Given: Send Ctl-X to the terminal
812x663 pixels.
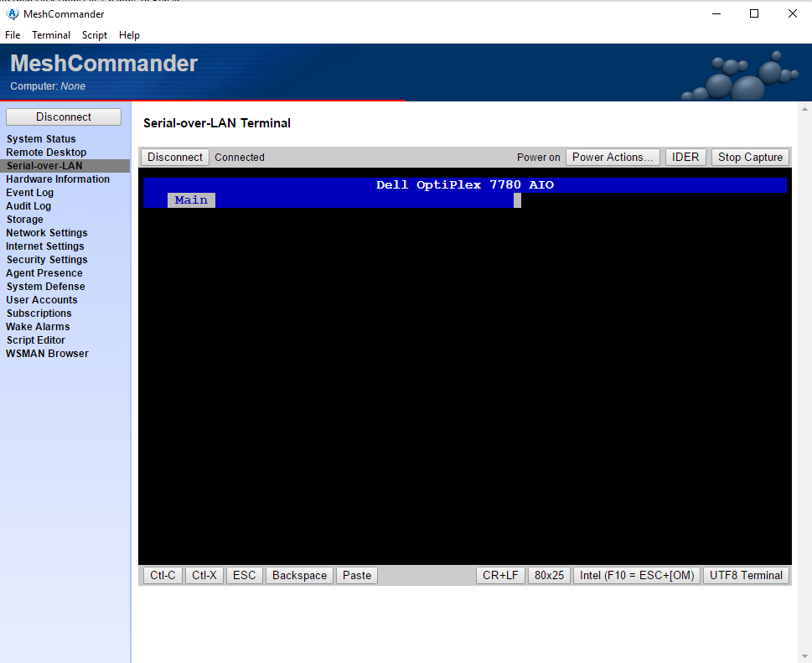Looking at the screenshot, I should [x=204, y=576].
